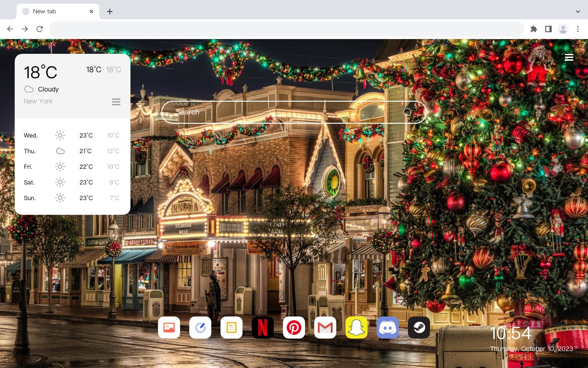588x368 pixels.
Task: Open the Snapchat shortcut icon
Action: click(356, 328)
